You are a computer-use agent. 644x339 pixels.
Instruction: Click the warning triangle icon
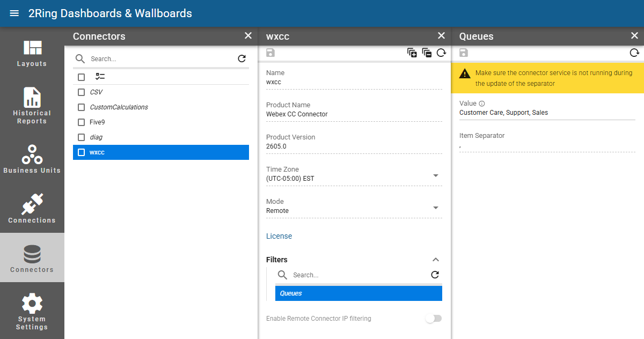[465, 73]
